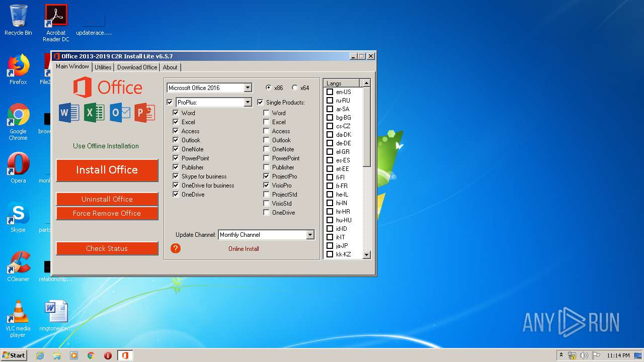The height and width of the screenshot is (362, 644).
Task: Click the Force Remove Office button
Action: coord(107,213)
